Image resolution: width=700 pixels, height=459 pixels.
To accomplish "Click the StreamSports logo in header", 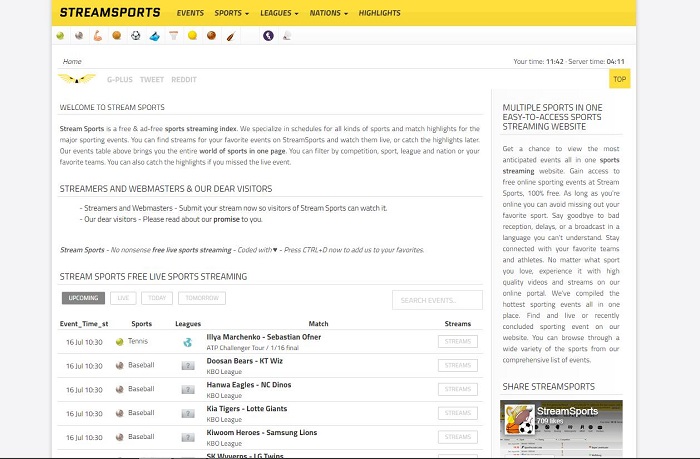I will (110, 13).
